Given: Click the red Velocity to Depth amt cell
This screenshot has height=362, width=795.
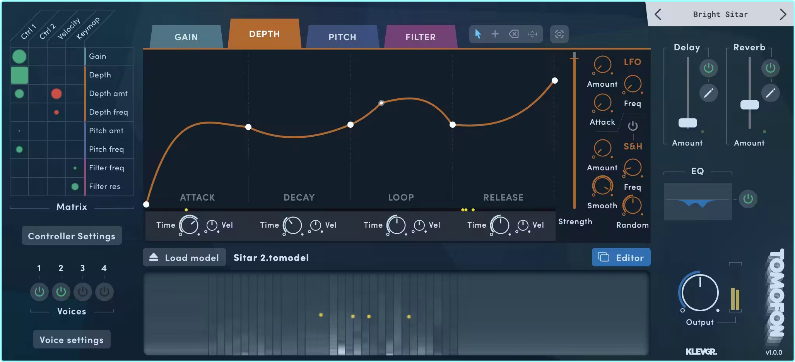Looking at the screenshot, I should (x=56, y=93).
